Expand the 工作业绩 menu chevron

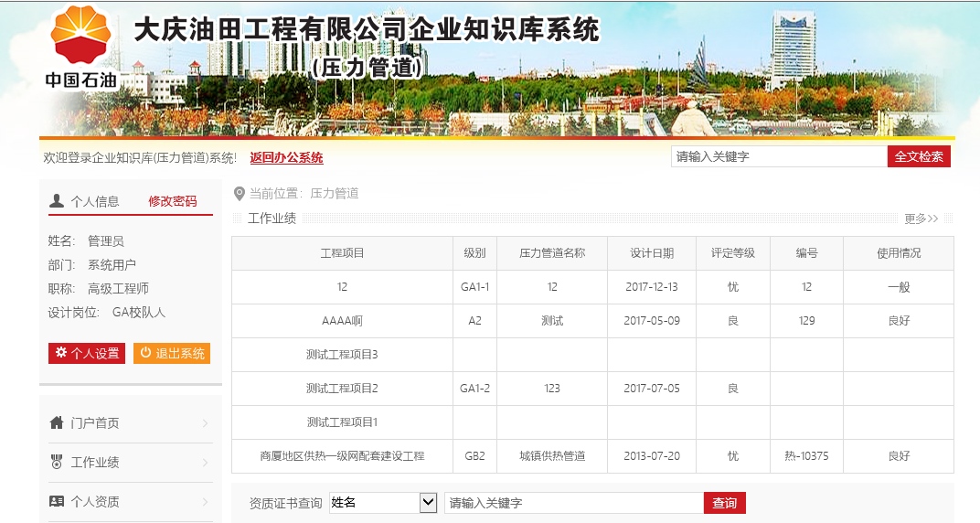[x=205, y=463]
